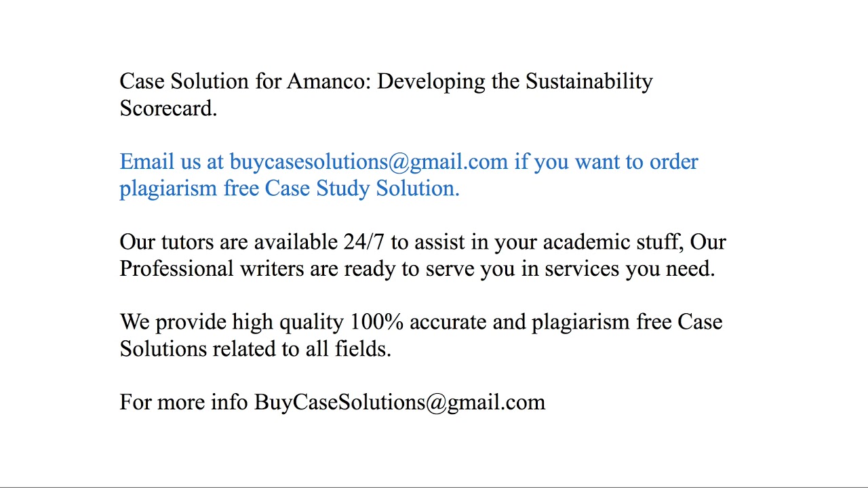Viewport: 868px width, 488px height.
Task: Click the BuyCaseSolutions@gmail.com address after "For more info"
Action: click(x=399, y=403)
